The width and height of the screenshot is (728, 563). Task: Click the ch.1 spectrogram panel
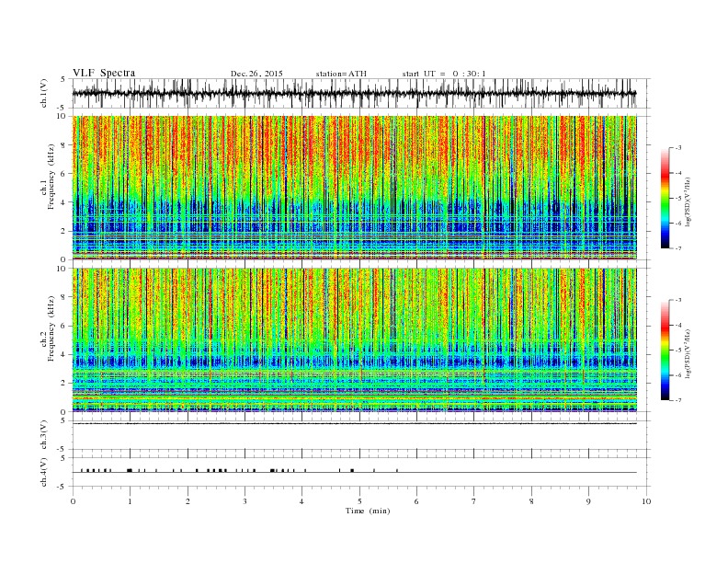(355, 188)
